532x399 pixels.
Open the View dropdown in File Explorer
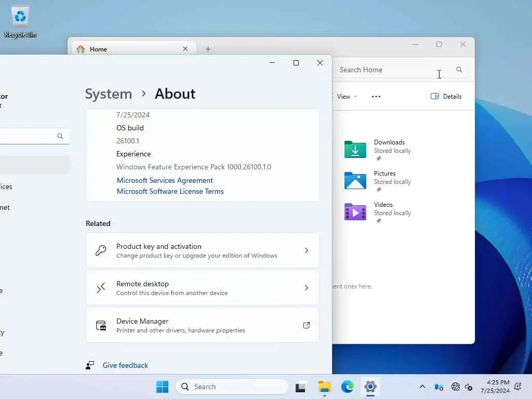click(x=347, y=97)
